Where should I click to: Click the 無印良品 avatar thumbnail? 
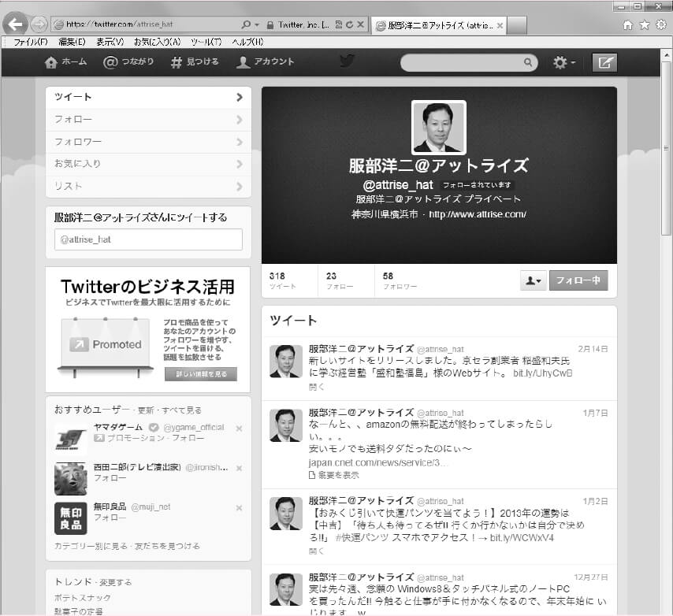pos(71,518)
